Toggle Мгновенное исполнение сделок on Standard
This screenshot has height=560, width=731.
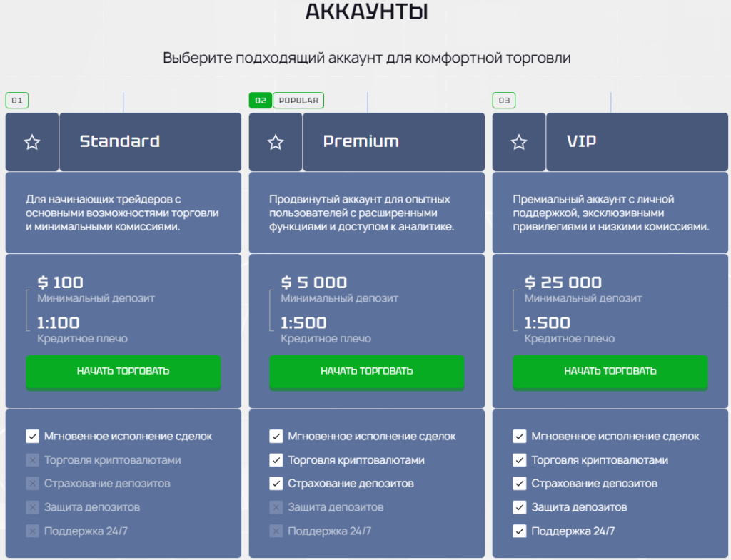click(32, 436)
